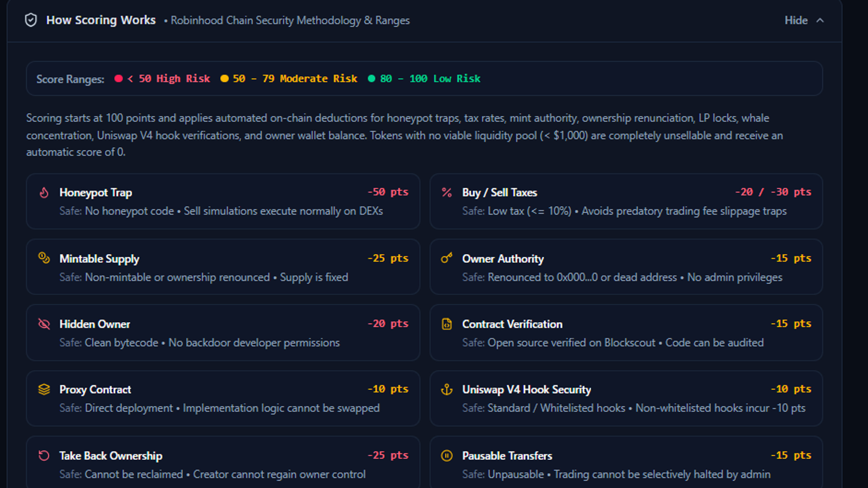Click the undo arrow icon on Take Back Ownership

pos(44,455)
